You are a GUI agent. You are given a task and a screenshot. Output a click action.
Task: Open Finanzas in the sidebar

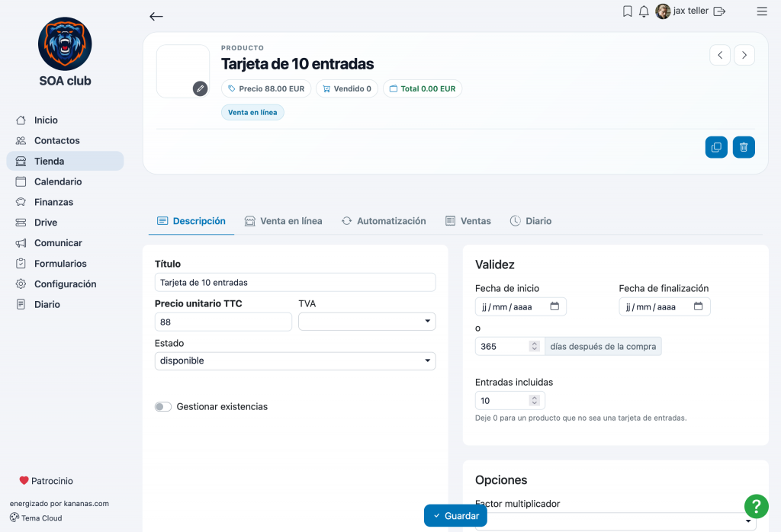pos(65,202)
